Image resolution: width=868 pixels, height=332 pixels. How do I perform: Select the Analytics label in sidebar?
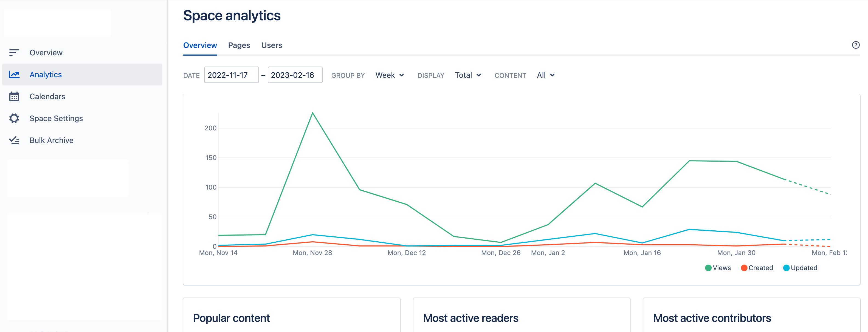point(46,74)
